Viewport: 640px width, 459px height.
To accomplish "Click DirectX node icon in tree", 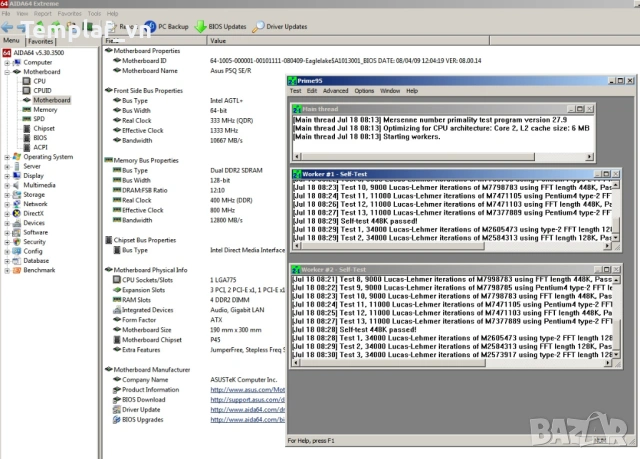I will click(x=17, y=213).
